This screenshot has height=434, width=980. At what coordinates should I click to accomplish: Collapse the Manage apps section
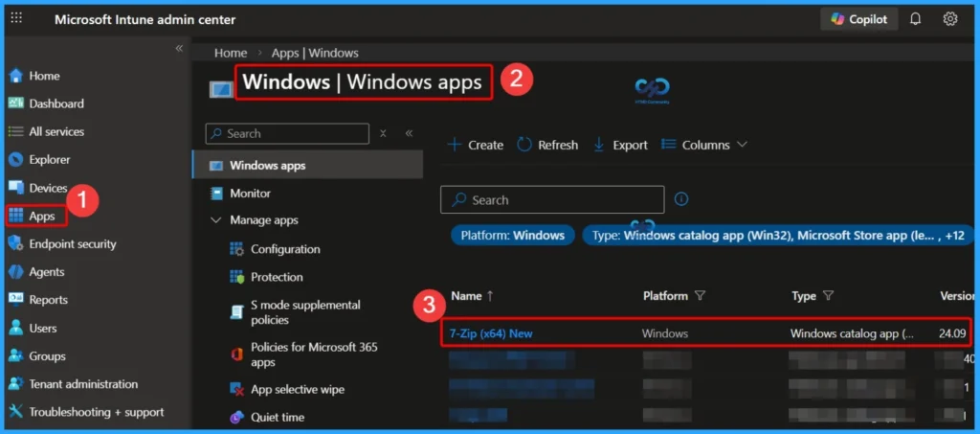pos(215,220)
